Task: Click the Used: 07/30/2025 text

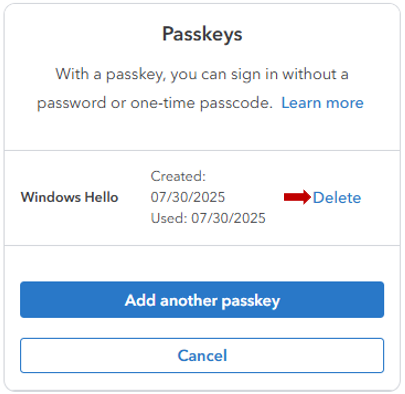Action: pos(208,218)
